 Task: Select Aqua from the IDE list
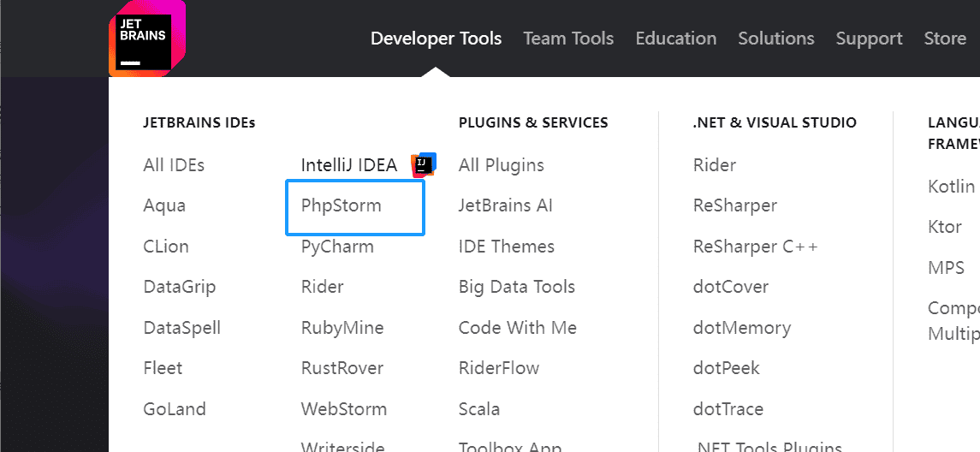164,205
